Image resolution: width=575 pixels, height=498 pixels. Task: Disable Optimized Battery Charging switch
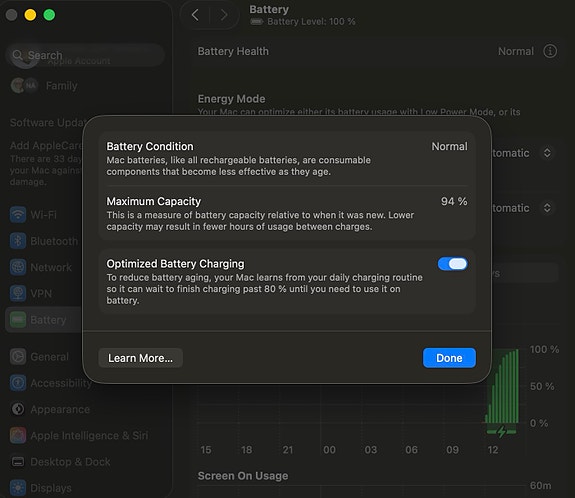(x=453, y=264)
